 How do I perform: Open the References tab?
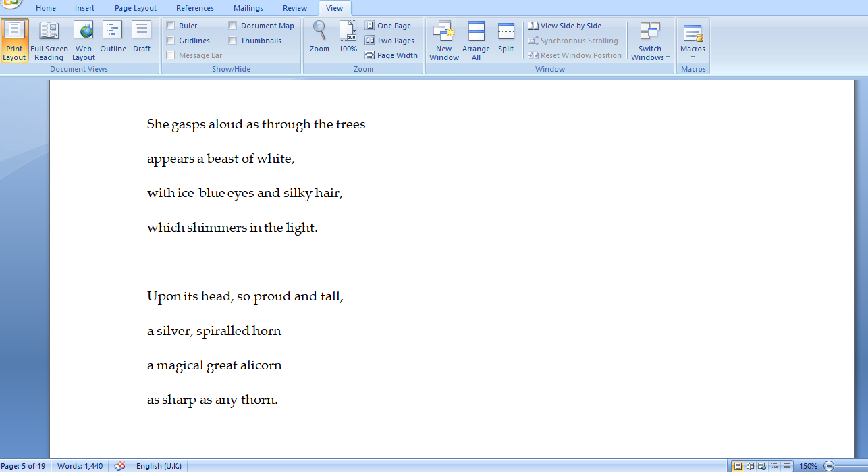tap(196, 8)
